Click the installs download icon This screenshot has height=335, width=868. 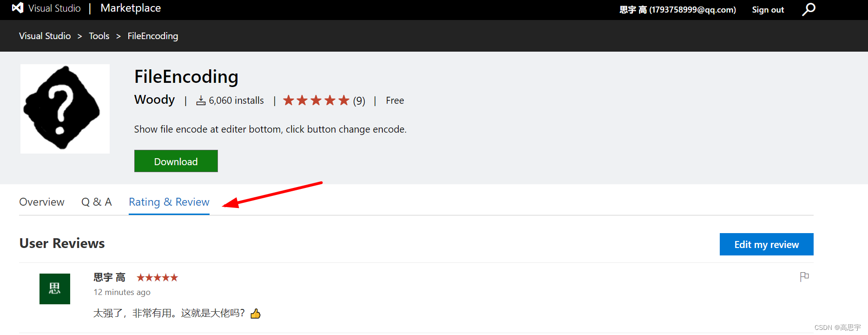coord(201,100)
